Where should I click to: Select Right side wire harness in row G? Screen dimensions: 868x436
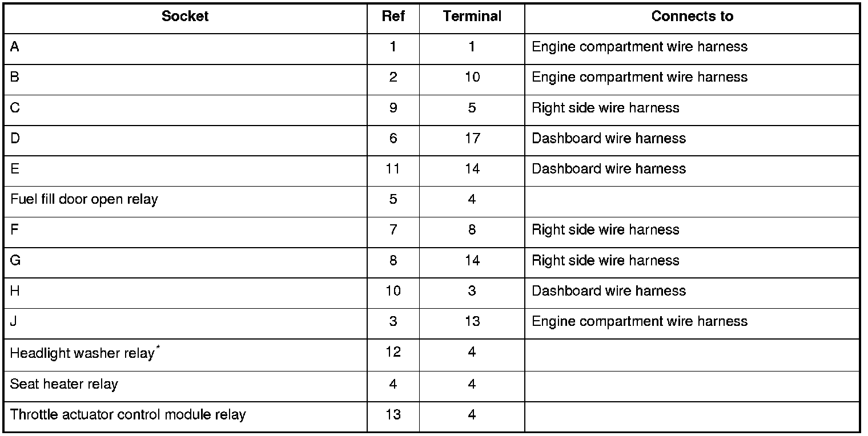pyautogui.click(x=605, y=261)
